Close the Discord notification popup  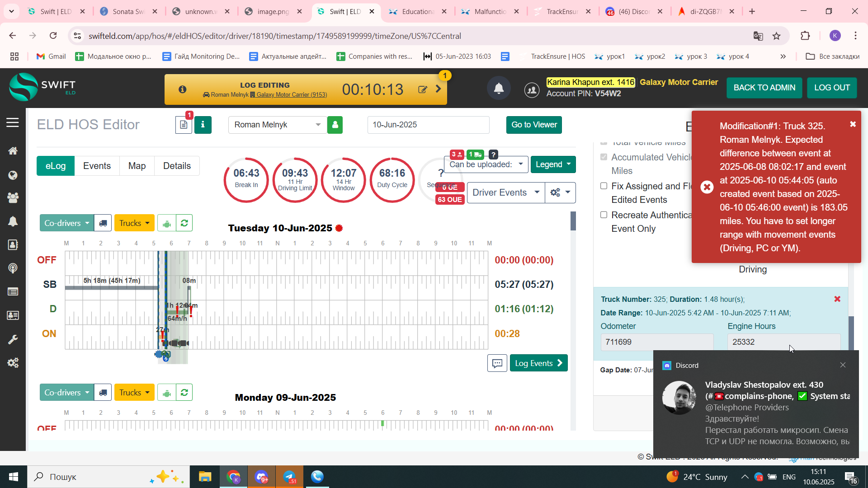(x=843, y=365)
